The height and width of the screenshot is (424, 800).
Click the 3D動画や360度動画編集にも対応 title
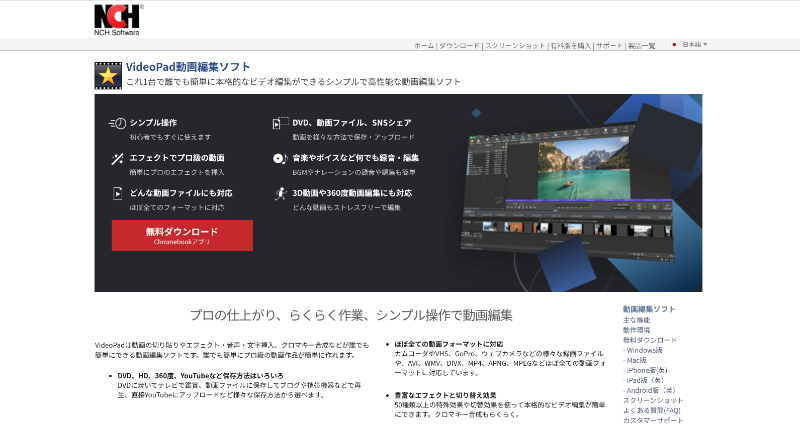coord(352,193)
